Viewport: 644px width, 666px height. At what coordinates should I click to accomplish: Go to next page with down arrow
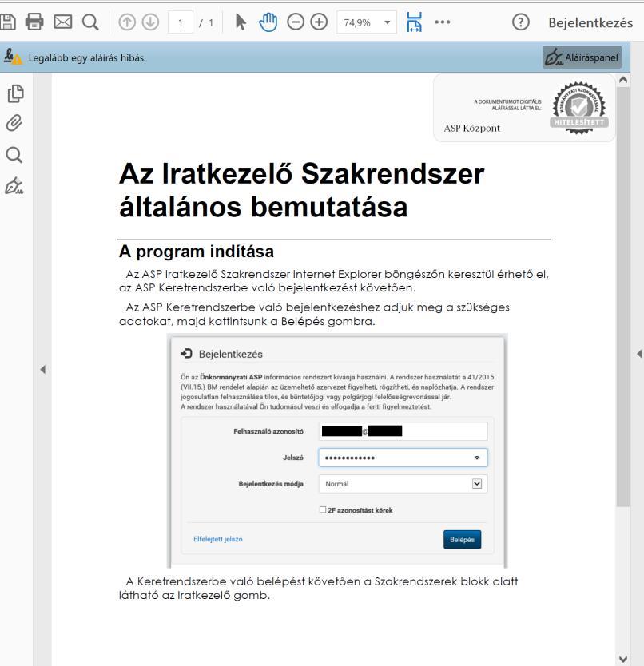(150, 22)
